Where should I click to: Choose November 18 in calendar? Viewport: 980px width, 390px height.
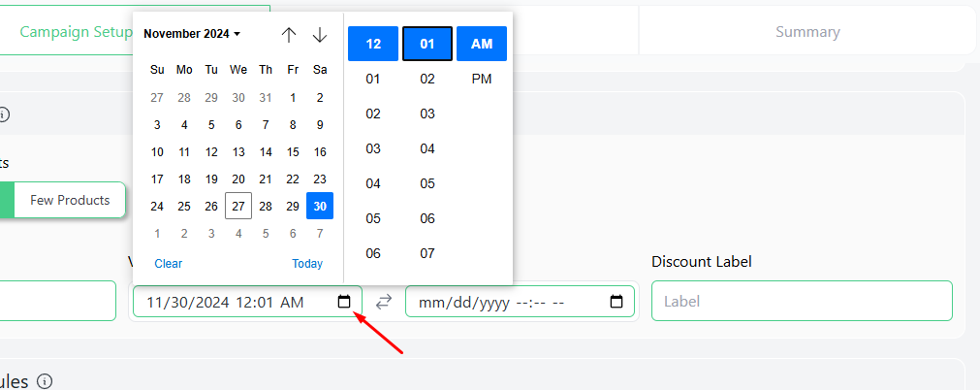click(184, 179)
